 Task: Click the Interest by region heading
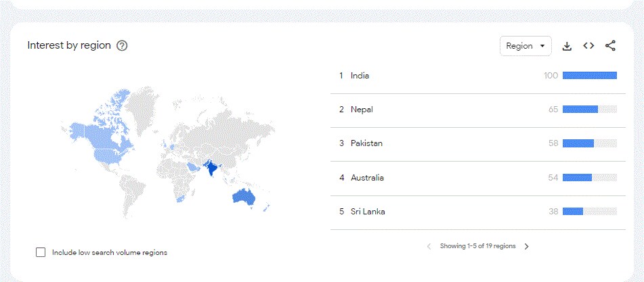[69, 45]
